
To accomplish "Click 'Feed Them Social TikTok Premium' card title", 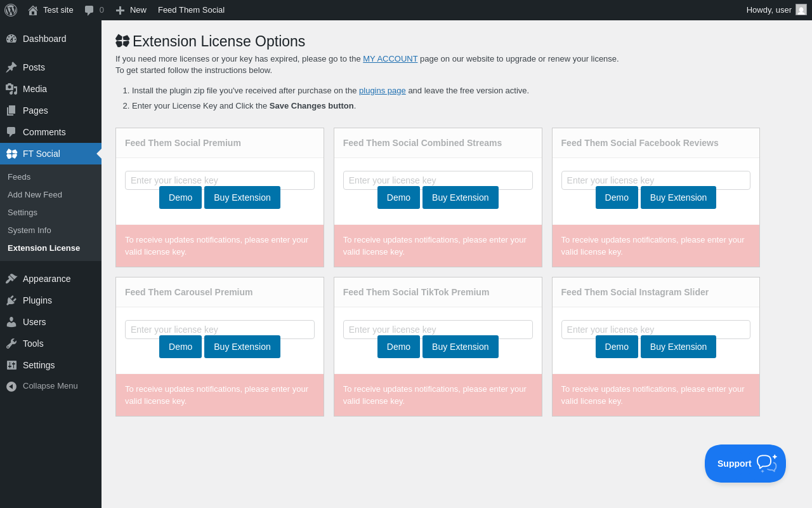I will pyautogui.click(x=416, y=292).
